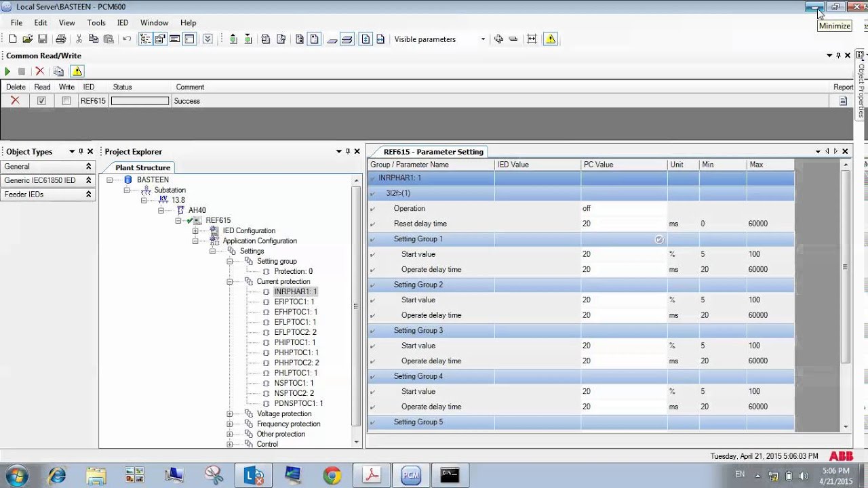
Task: Click the Undo arrow icon
Action: pos(127,39)
